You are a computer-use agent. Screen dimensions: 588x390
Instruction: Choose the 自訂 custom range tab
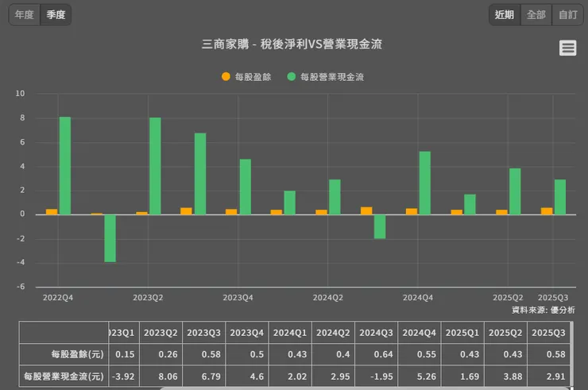[x=568, y=14]
